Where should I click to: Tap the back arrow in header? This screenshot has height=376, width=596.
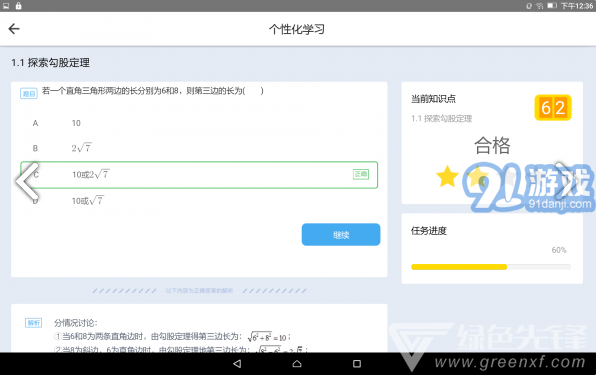click(x=14, y=29)
